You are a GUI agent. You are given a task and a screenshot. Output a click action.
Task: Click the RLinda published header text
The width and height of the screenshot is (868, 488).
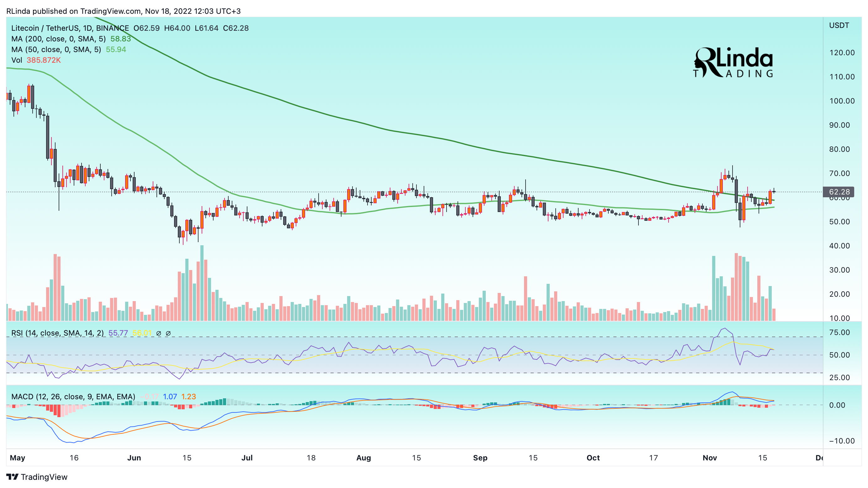click(123, 11)
